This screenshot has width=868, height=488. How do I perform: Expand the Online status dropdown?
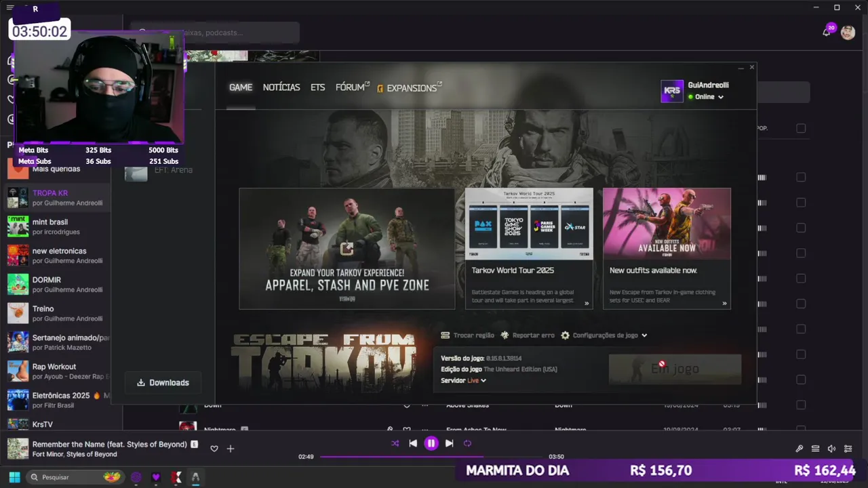pos(706,97)
